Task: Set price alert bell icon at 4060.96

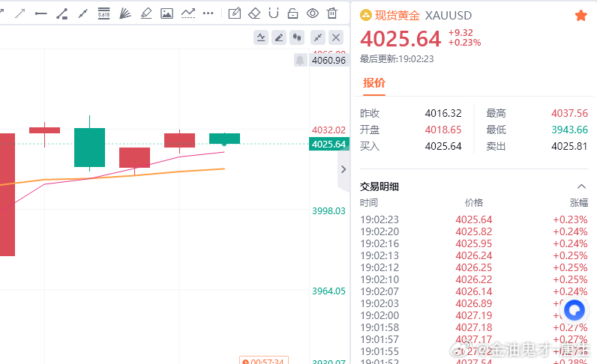Action: coord(300,60)
